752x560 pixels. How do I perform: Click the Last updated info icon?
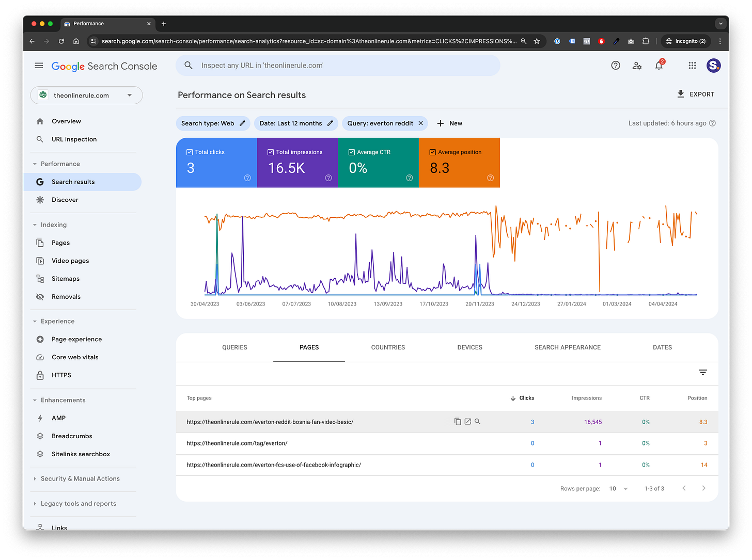click(713, 123)
